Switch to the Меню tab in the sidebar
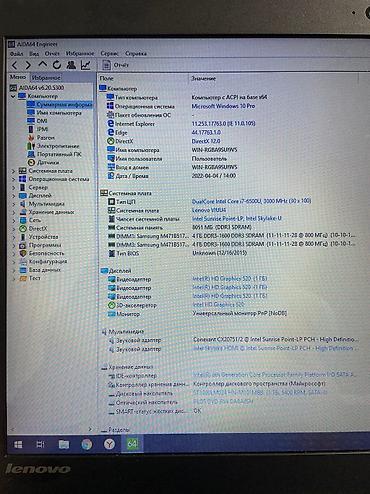 coord(18,77)
